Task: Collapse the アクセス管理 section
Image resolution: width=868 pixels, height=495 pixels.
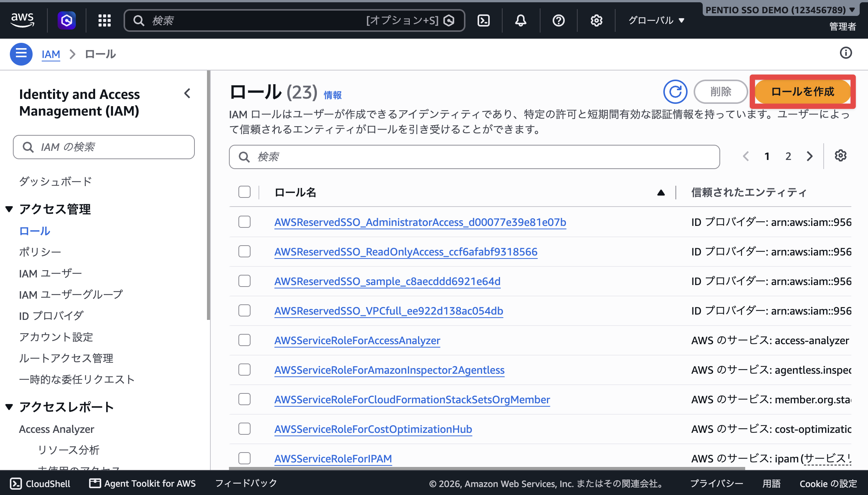Action: tap(9, 209)
